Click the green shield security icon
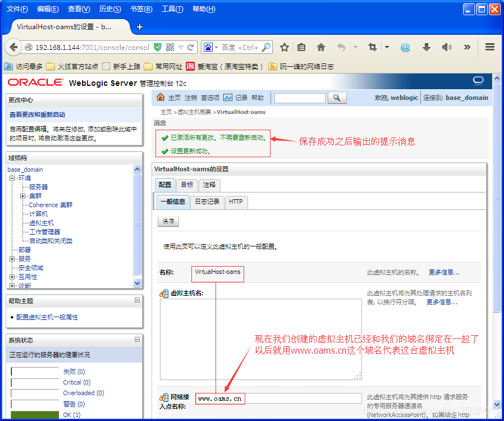This screenshot has width=504, height=421. [158, 48]
